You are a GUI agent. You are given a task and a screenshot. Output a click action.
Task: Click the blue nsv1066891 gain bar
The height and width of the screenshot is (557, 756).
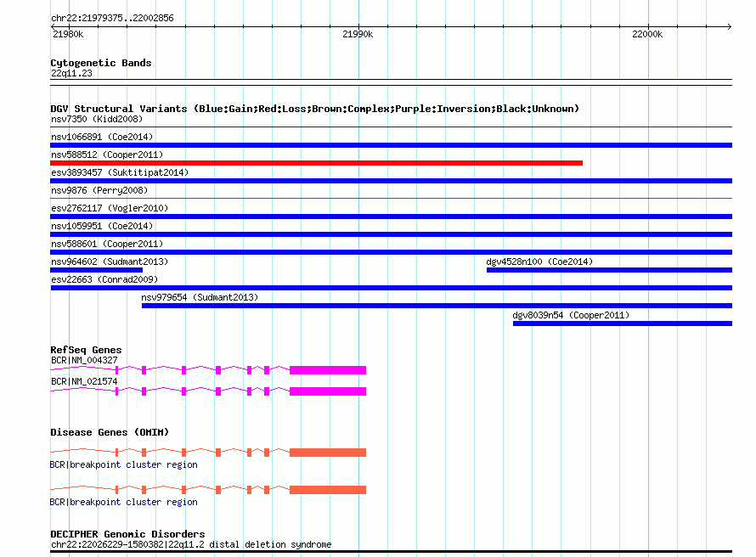[391, 145]
